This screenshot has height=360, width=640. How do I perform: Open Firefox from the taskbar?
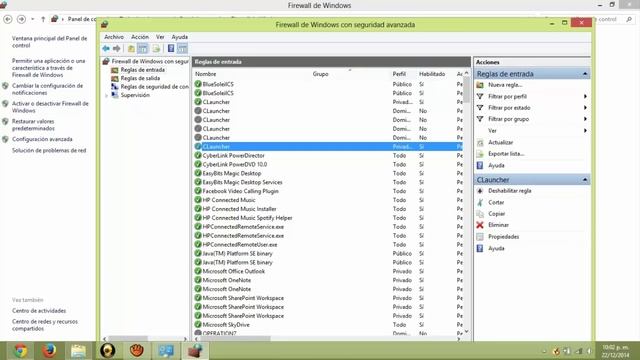click(49, 351)
